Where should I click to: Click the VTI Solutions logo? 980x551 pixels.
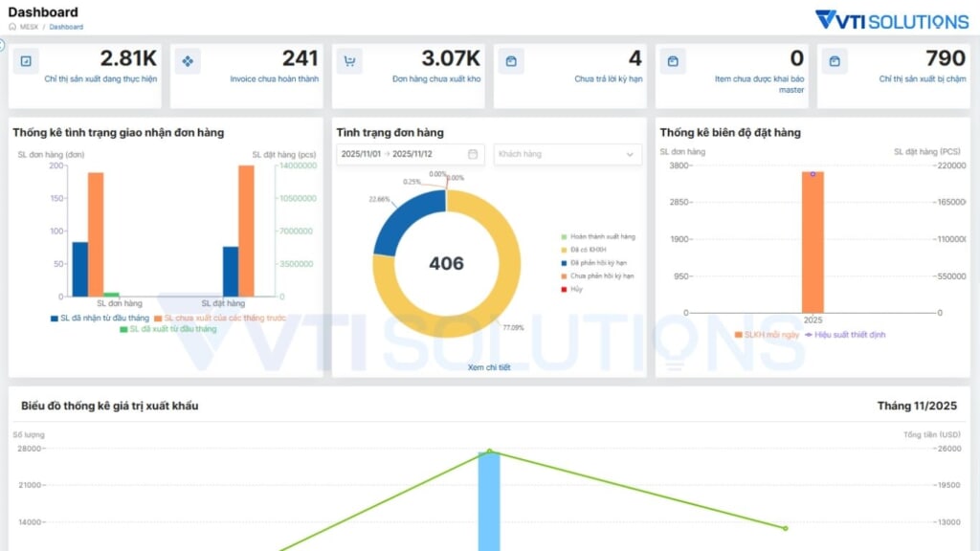click(x=892, y=20)
